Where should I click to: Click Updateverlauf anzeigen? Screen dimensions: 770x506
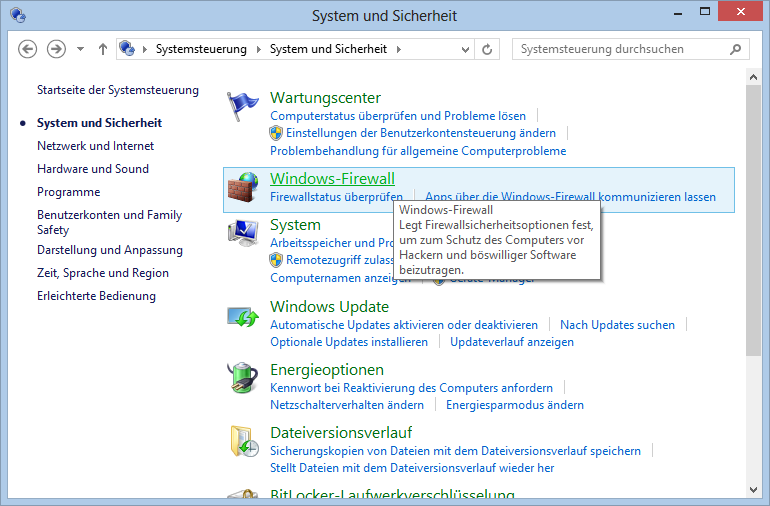(x=512, y=342)
